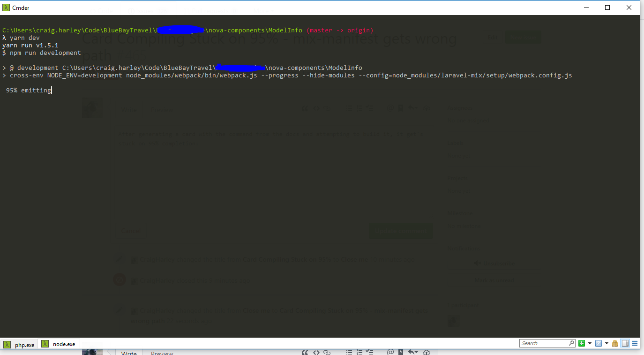Insert a blockquote from the comment toolbar
Screen dimensions: 644x355
pyautogui.click(x=305, y=352)
